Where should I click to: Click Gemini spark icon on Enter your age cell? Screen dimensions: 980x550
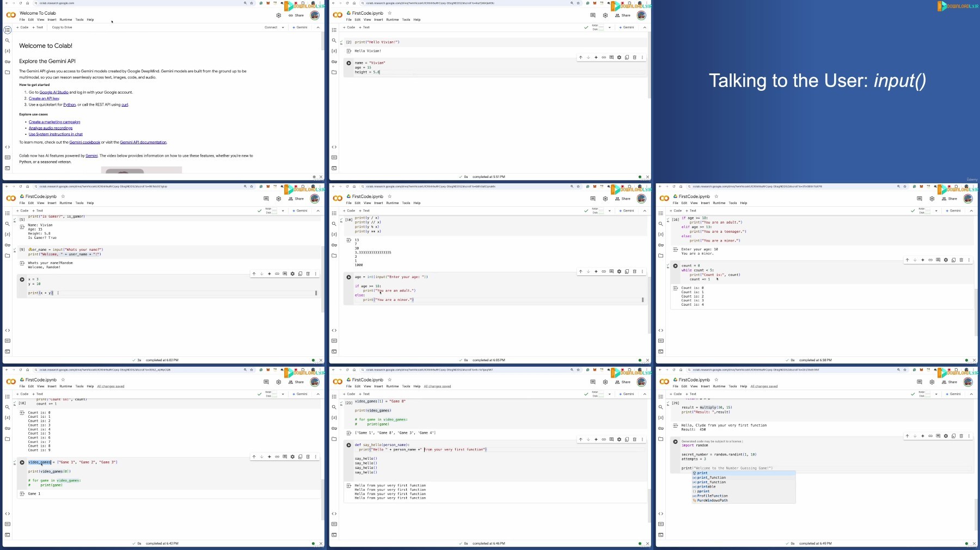tap(596, 271)
